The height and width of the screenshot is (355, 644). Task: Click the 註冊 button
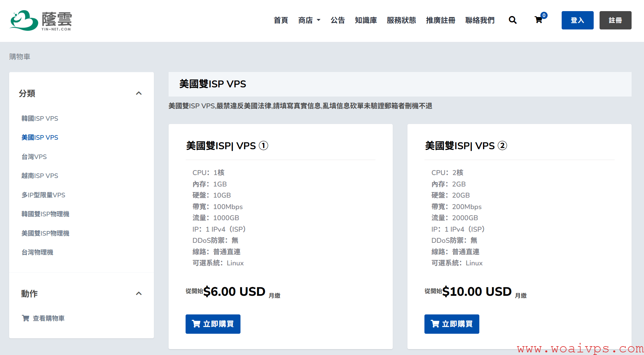615,20
